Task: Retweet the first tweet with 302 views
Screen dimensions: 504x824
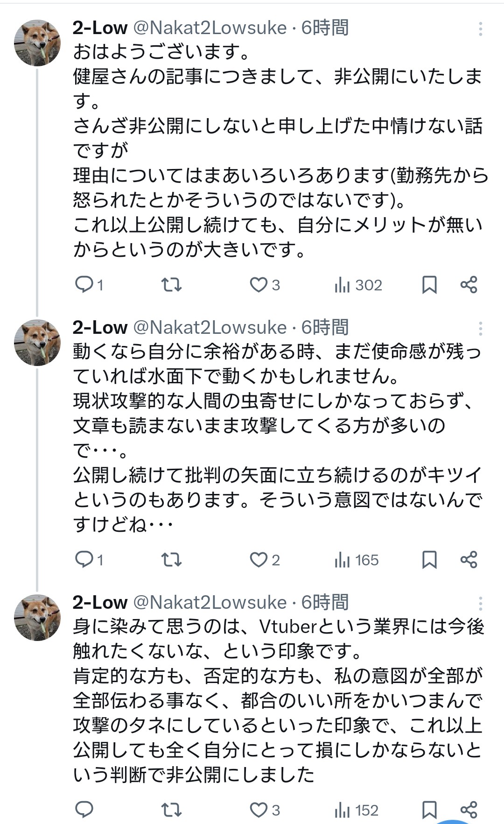Action: tap(171, 284)
